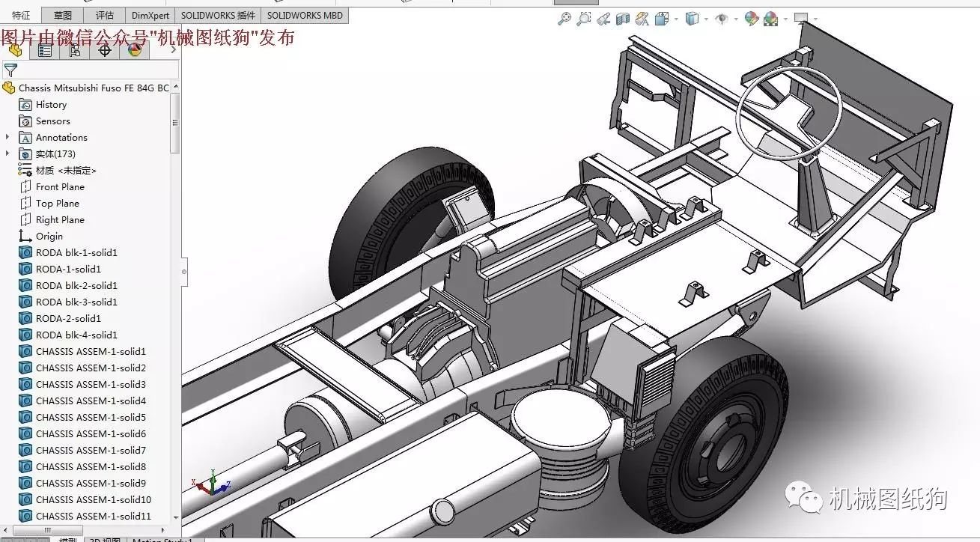Click the History folder icon

point(25,105)
